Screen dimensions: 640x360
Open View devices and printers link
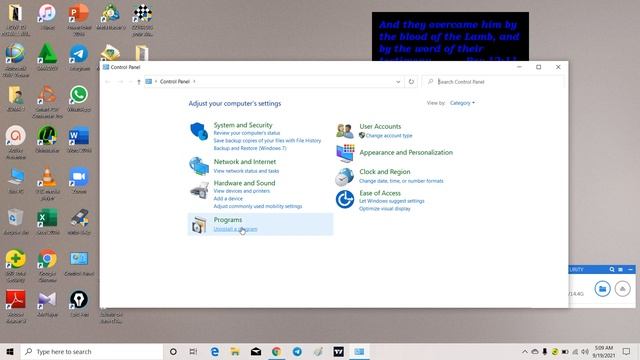242,191
